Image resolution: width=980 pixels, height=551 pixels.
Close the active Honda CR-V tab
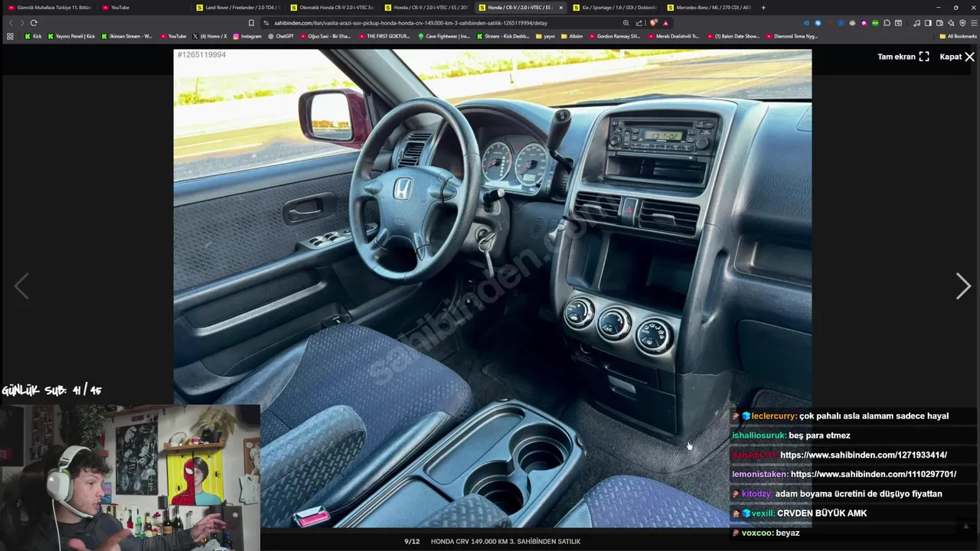(561, 8)
